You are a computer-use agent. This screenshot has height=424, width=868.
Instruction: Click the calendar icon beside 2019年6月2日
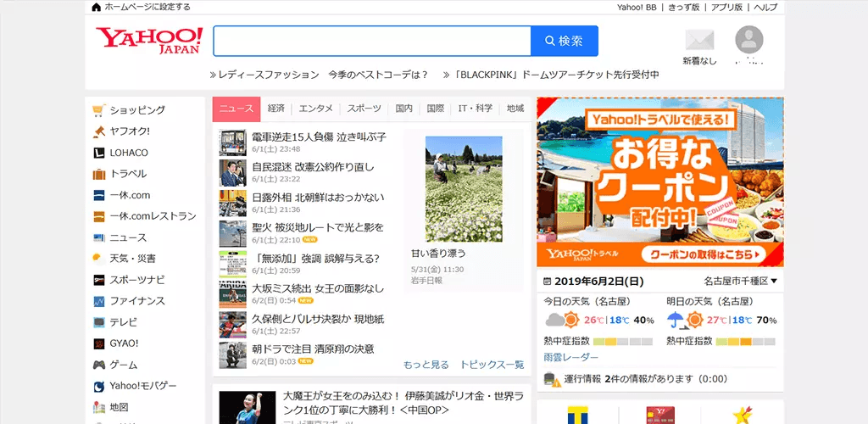548,282
